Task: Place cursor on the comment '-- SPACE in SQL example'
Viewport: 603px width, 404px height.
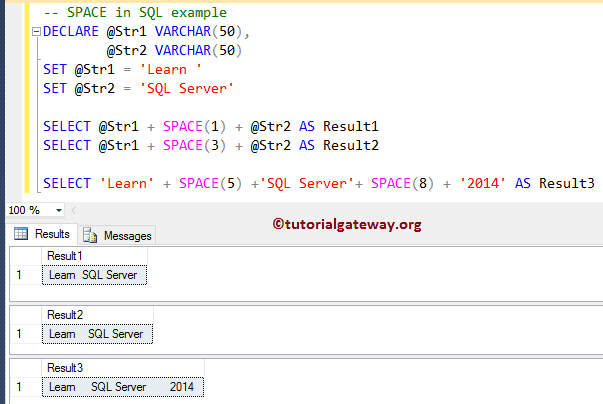Action: 135,12
